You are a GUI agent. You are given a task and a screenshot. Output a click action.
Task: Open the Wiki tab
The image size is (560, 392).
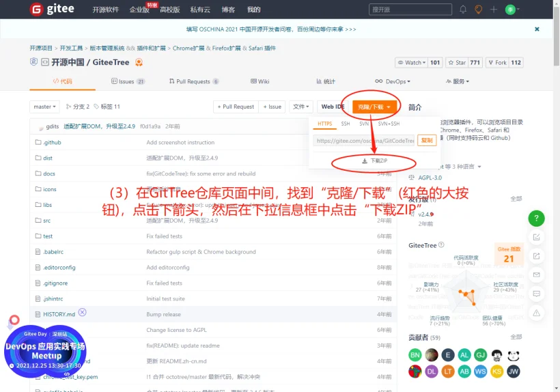[260, 81]
